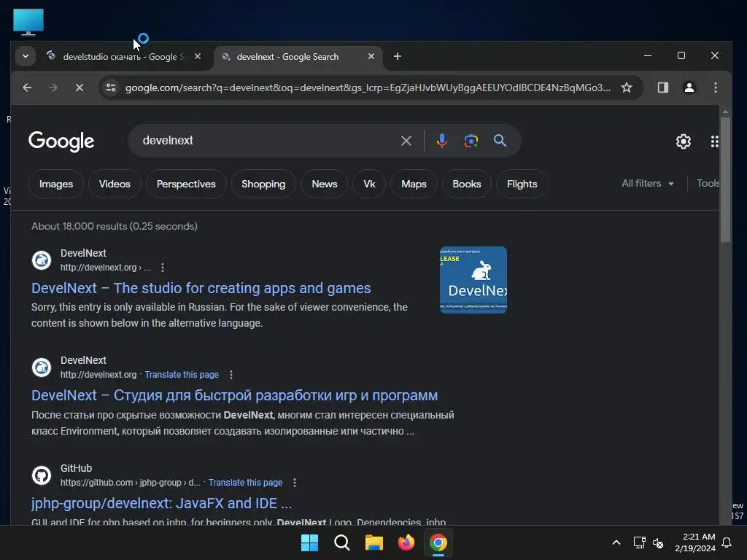Click the DevelNext rabbit thumbnail image
747x560 pixels.
473,280
